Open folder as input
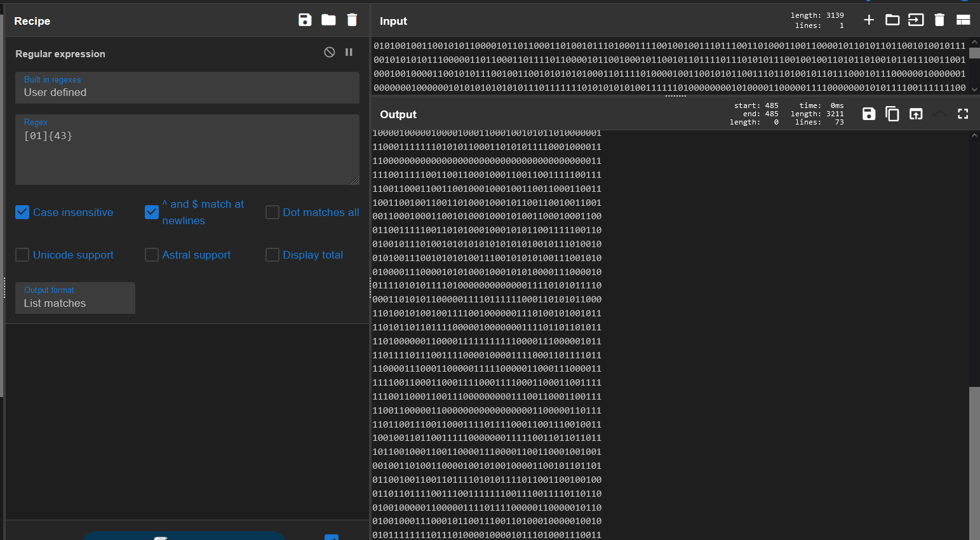 point(892,20)
